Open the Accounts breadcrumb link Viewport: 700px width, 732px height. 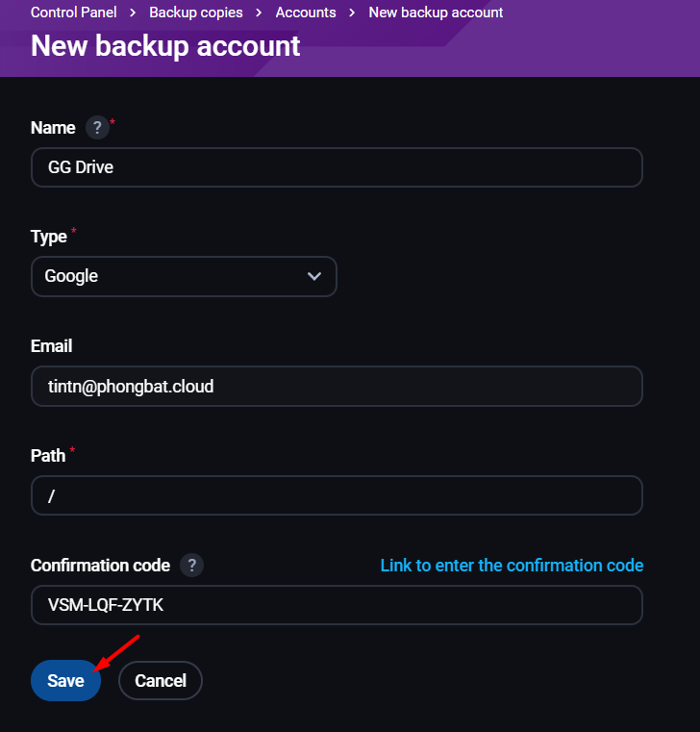point(306,13)
